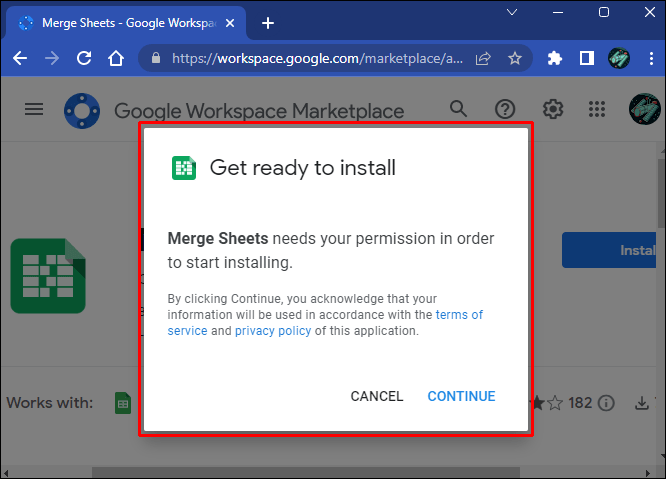Image resolution: width=666 pixels, height=479 pixels.
Task: Open the Marketplace settings gear
Action: (553, 109)
